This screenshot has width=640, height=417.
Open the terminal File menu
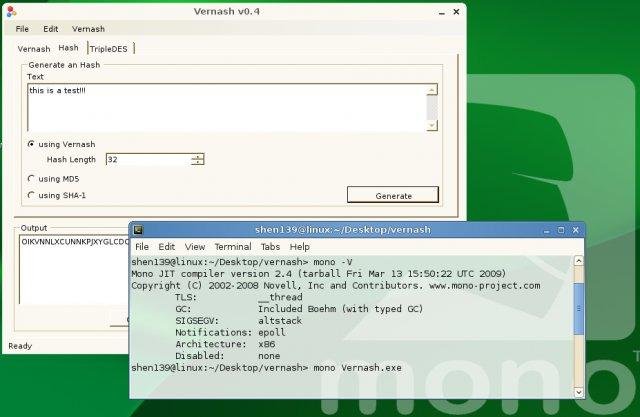click(142, 247)
